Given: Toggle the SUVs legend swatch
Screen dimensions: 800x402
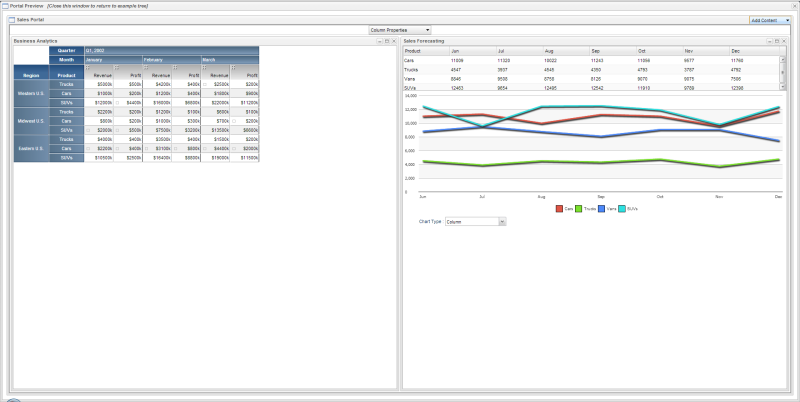Looking at the screenshot, I should (622, 208).
